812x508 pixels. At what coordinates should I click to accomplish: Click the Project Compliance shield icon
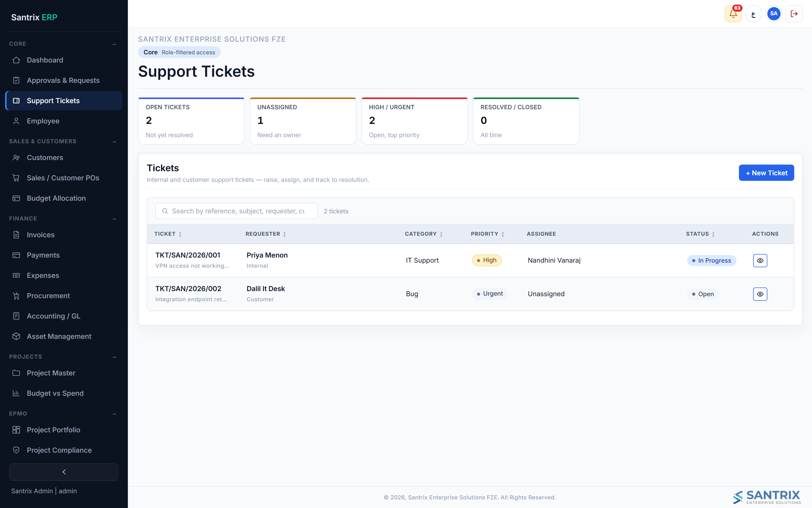(x=16, y=450)
